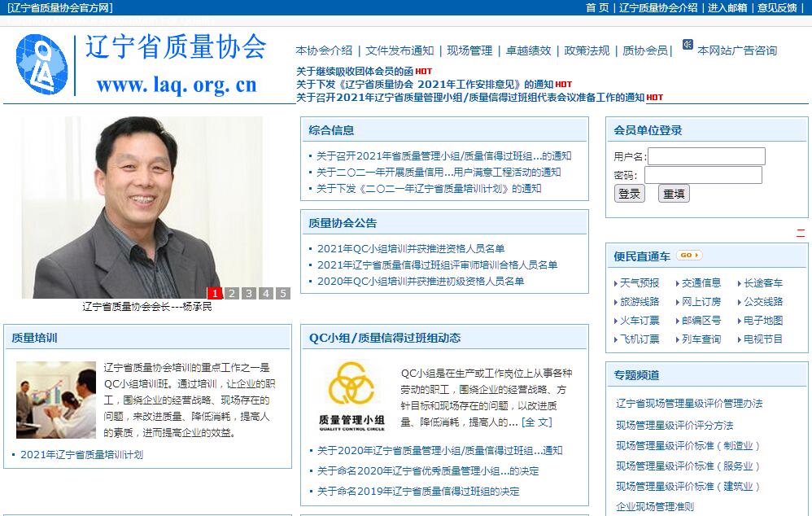Click the GO icon next to 便民直通车
Screen dimensions: 812x516
click(x=688, y=256)
